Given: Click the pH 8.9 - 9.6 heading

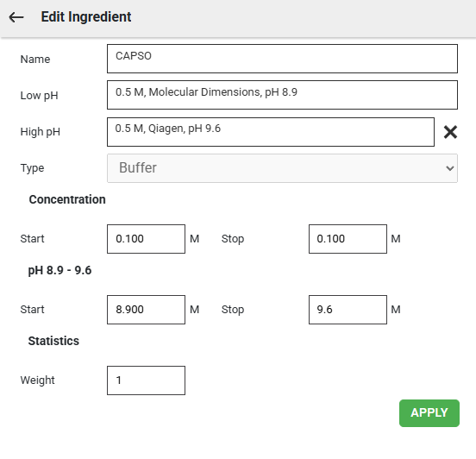Looking at the screenshot, I should (60, 270).
